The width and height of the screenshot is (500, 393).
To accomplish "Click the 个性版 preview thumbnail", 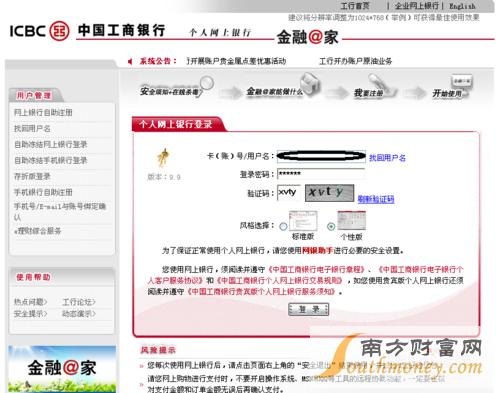I will tap(351, 220).
